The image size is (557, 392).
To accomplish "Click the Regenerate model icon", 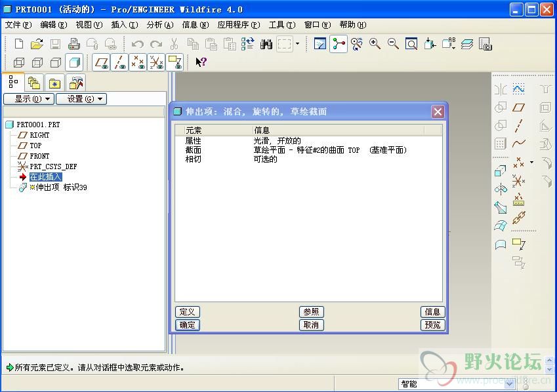I will click(247, 44).
